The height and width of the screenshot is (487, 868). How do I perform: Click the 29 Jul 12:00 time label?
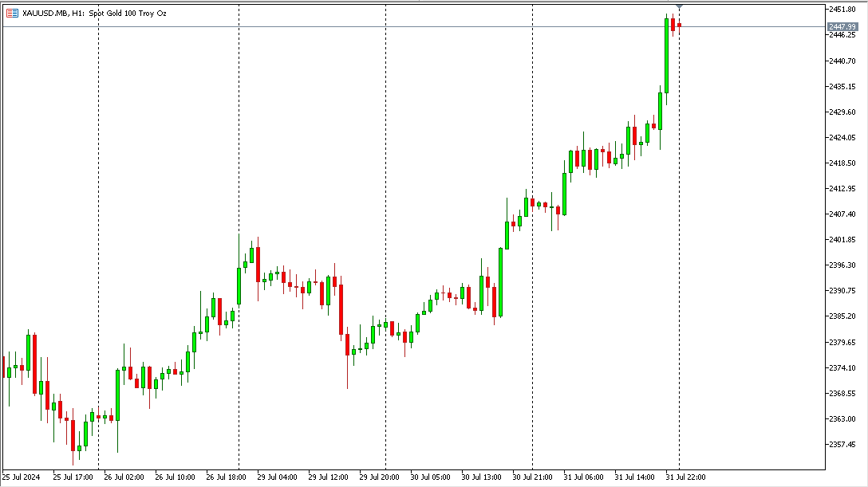328,477
